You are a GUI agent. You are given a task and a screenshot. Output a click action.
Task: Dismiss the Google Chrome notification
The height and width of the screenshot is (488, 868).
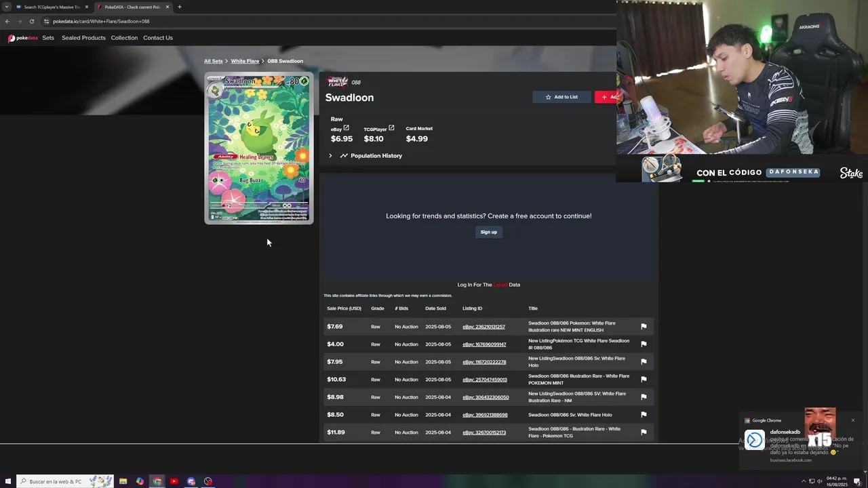pos(852,420)
